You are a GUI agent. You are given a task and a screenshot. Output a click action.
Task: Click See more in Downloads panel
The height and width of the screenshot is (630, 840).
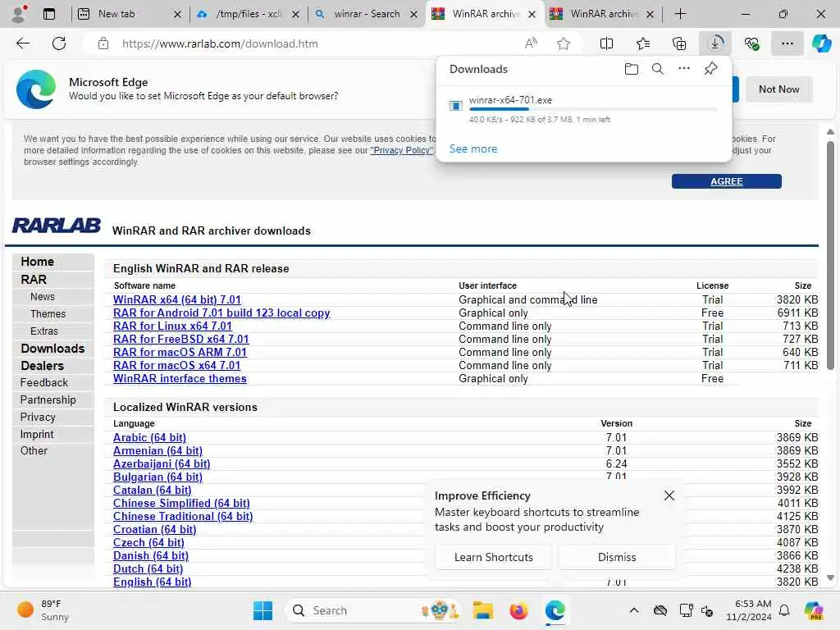[x=473, y=148]
